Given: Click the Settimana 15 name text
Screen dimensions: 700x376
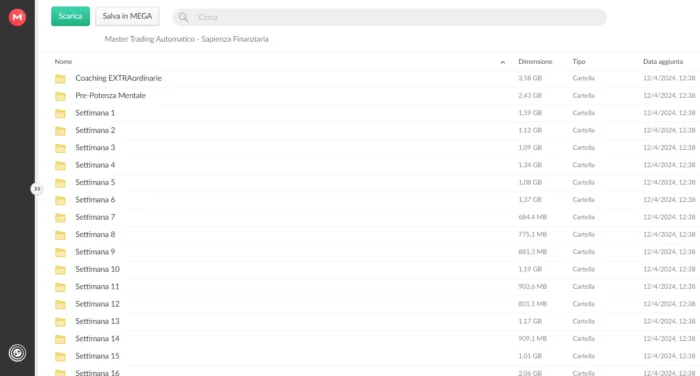Looking at the screenshot, I should [97, 356].
